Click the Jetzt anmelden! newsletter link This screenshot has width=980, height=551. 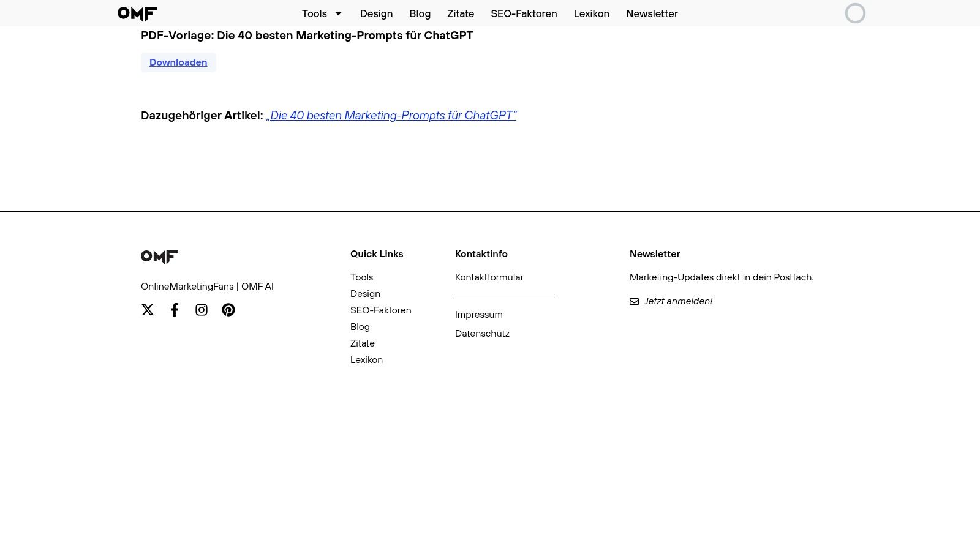point(678,301)
